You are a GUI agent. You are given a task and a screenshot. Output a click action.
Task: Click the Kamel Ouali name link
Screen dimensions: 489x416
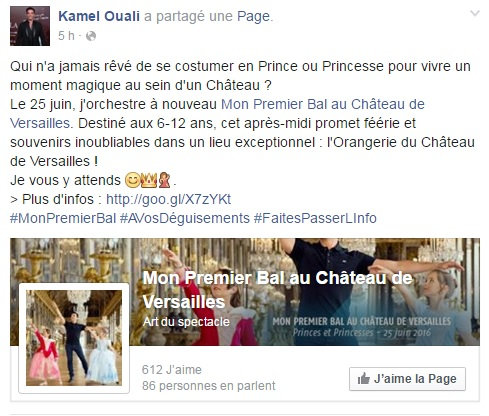[99, 16]
